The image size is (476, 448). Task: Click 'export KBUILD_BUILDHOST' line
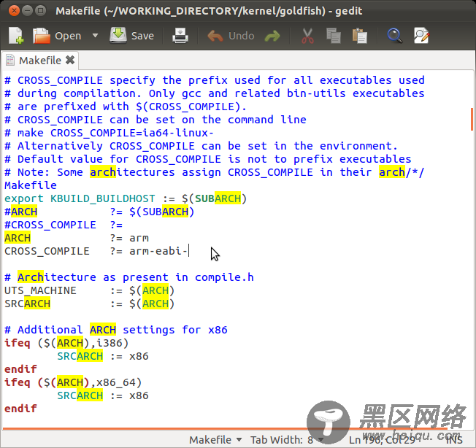click(126, 198)
